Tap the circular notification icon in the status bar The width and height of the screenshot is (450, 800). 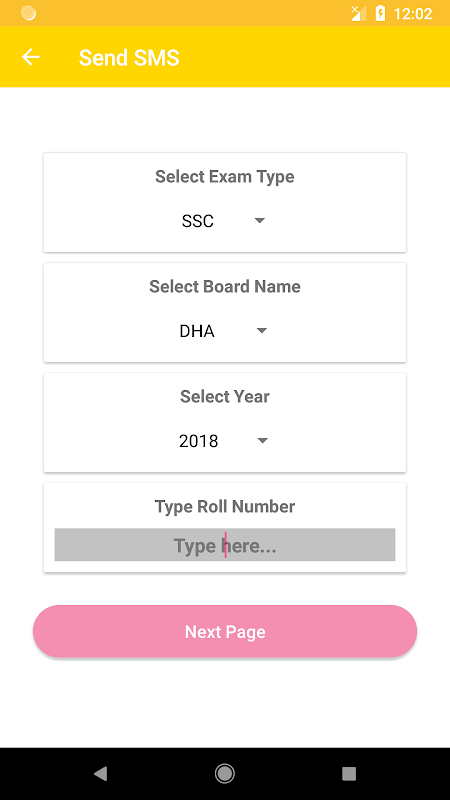[x=29, y=13]
